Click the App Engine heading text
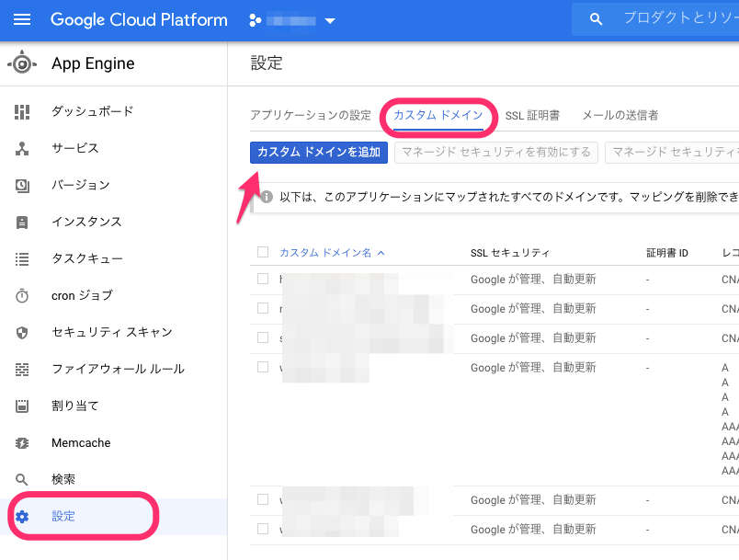Viewport: 739px width, 560px height. pos(93,63)
